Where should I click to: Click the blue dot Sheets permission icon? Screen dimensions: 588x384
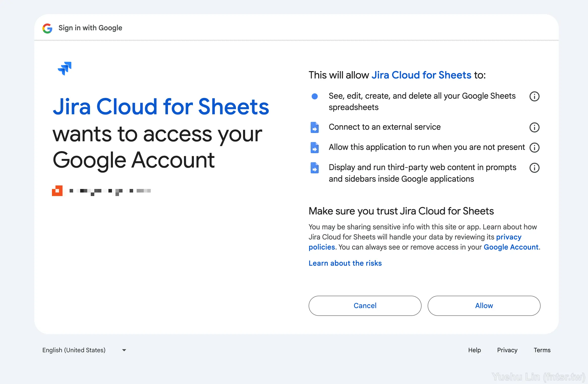pyautogui.click(x=314, y=96)
